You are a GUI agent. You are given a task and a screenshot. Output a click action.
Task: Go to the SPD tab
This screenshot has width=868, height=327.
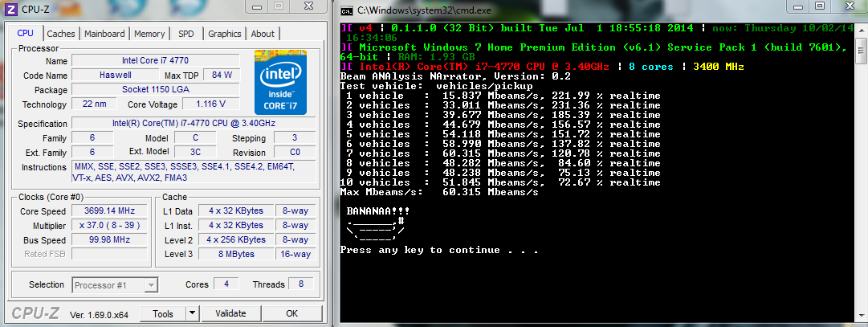tap(186, 34)
